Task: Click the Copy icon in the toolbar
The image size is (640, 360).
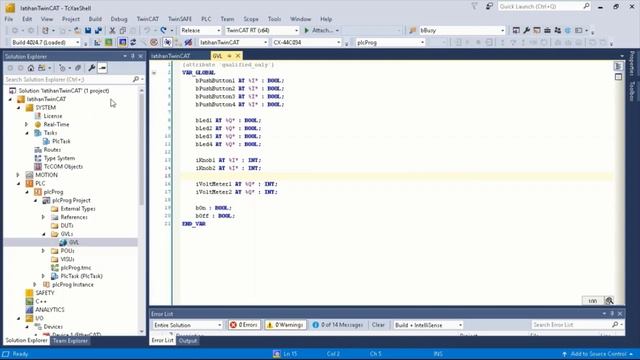Action: (x=122, y=31)
